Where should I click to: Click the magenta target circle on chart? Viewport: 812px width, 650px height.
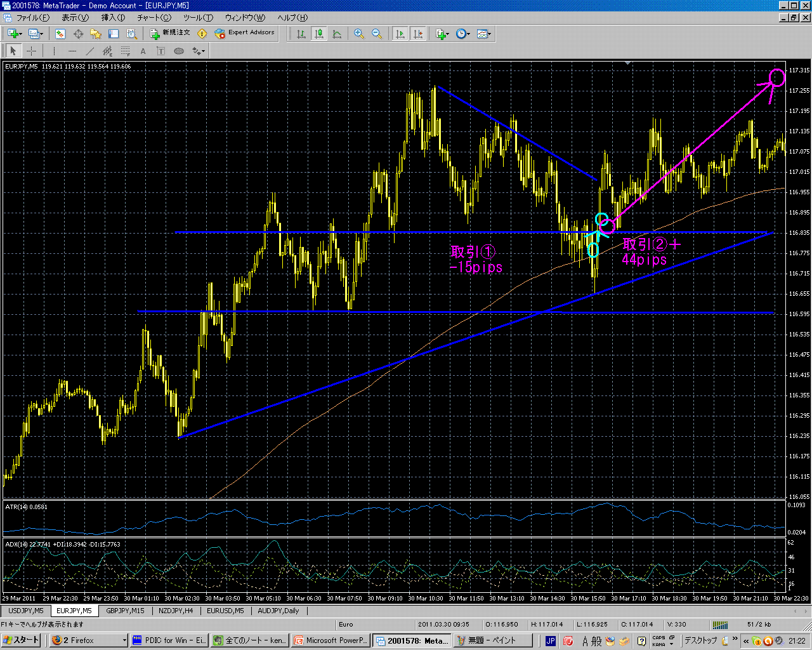click(x=777, y=78)
